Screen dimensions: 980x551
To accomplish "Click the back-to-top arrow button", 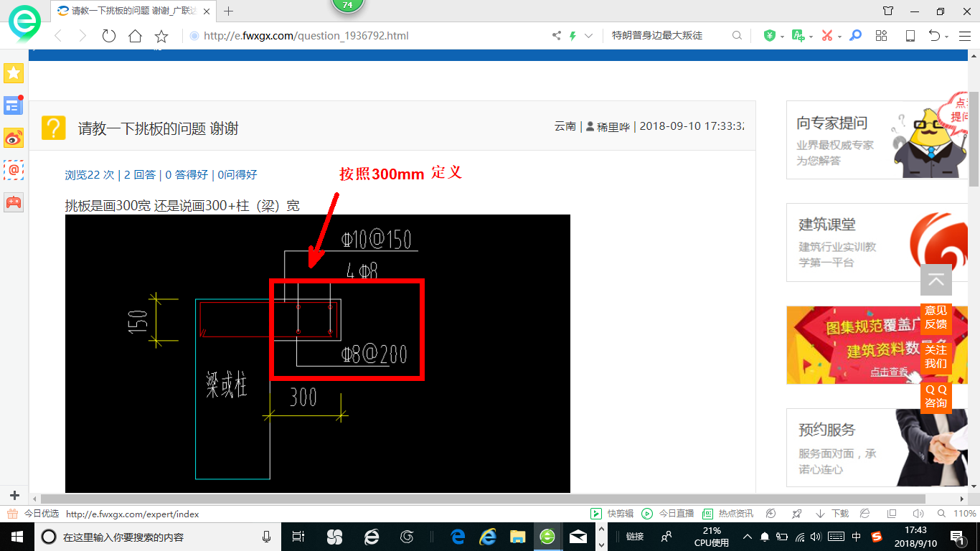I will pyautogui.click(x=936, y=281).
